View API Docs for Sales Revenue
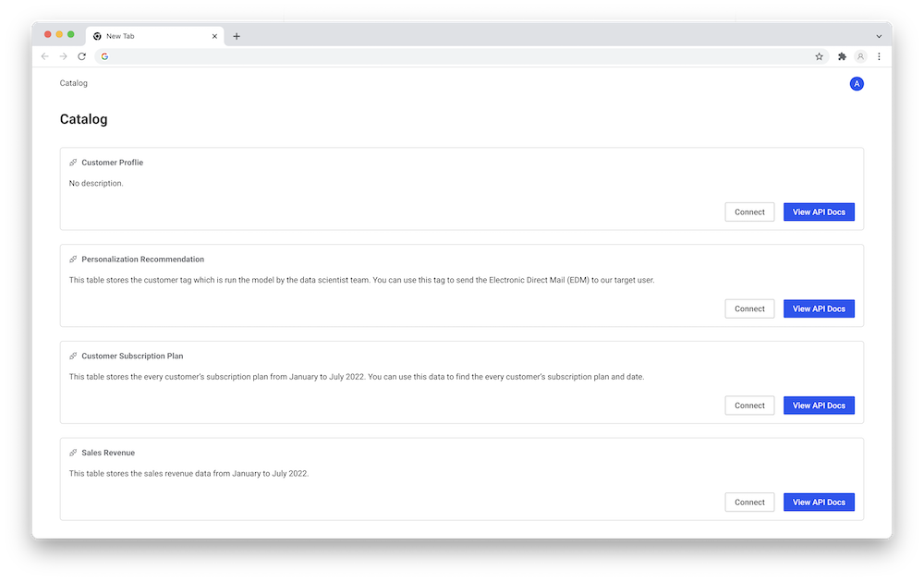This screenshot has width=924, height=581. (819, 502)
